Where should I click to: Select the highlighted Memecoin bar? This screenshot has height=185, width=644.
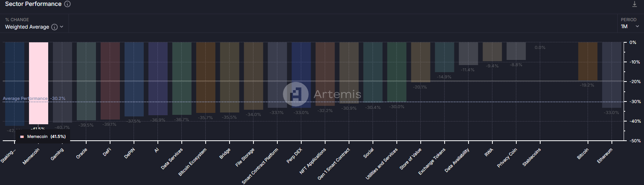38,83
